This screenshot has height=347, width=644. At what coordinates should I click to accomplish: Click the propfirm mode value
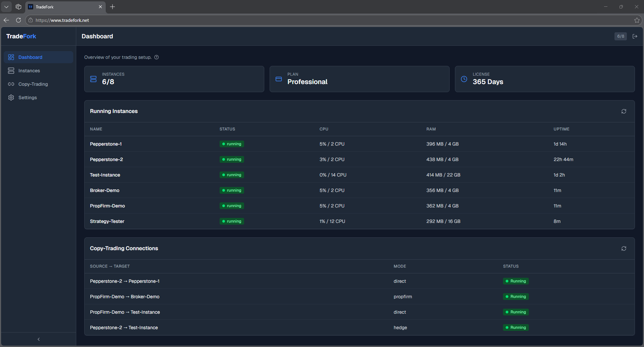(403, 297)
